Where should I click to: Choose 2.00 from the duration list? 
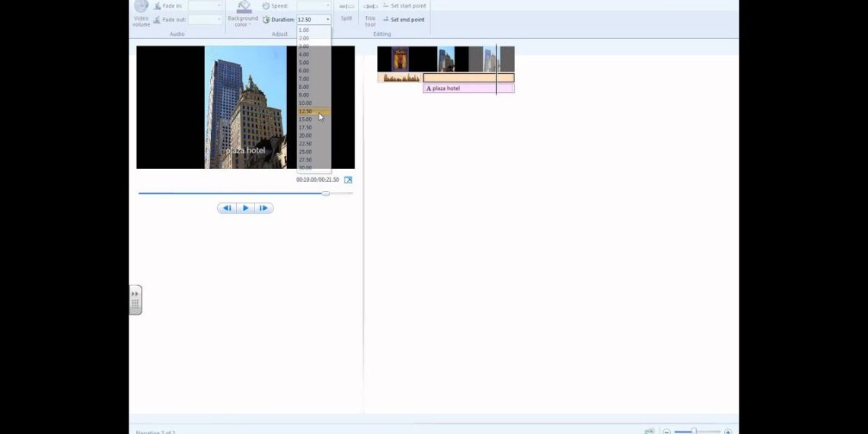tap(314, 38)
